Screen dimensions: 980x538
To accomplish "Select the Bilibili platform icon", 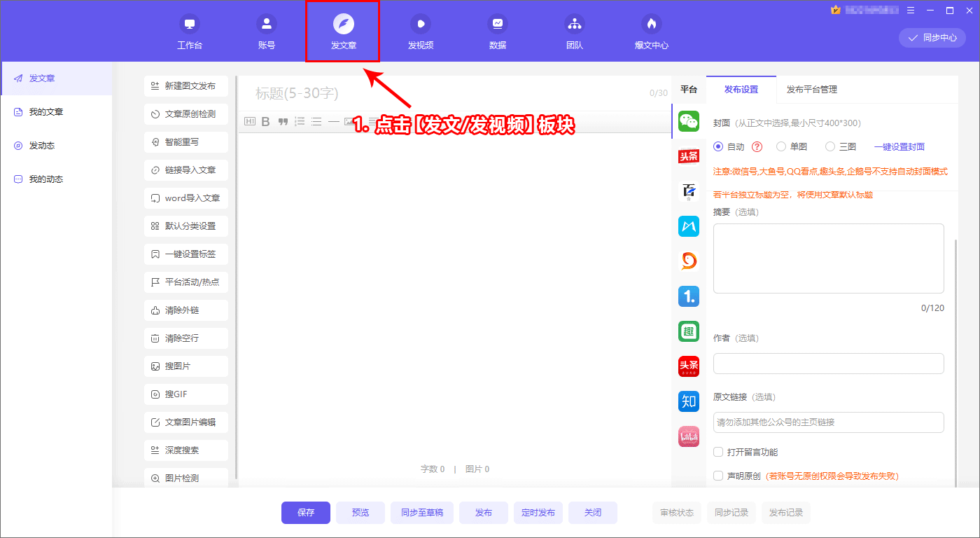I will point(689,436).
